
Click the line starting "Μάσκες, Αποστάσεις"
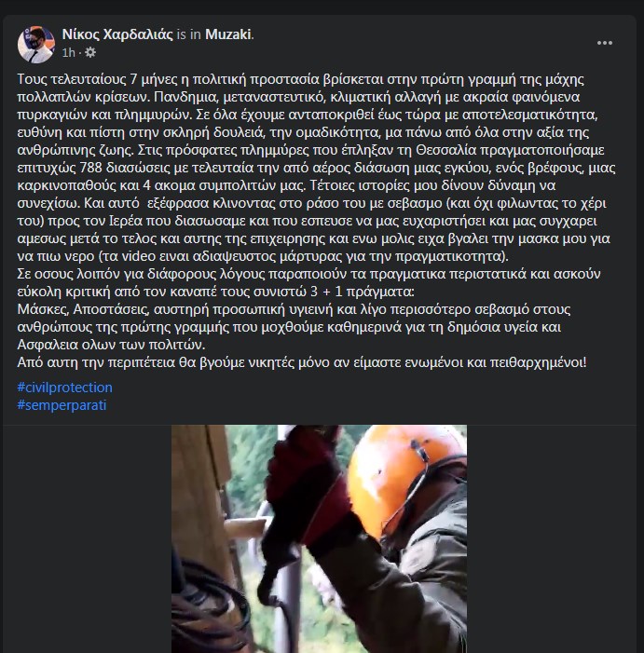(x=294, y=309)
